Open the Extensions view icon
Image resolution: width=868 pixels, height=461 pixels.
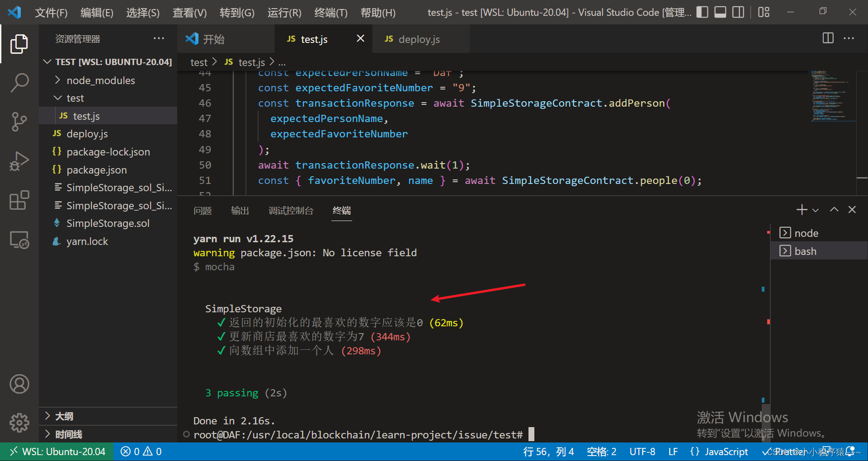click(19, 200)
